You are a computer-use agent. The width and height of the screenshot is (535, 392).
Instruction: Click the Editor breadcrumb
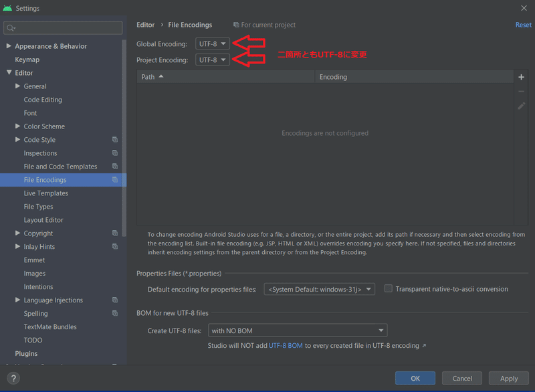tap(145, 25)
